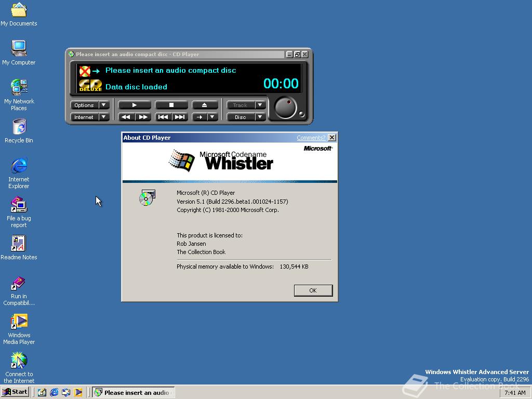Screen dimensions: 532x399
Task: Click the 7:41 AM taskbar clock
Action: (x=515, y=393)
